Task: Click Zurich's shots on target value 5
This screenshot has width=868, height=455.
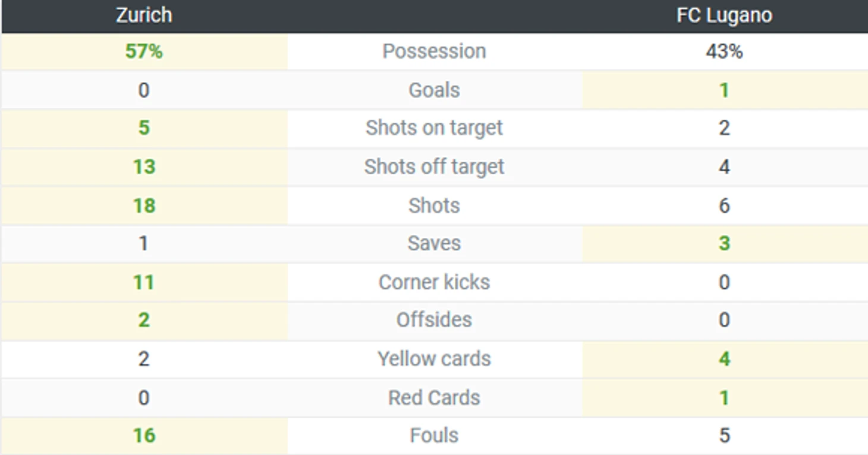Action: (144, 128)
